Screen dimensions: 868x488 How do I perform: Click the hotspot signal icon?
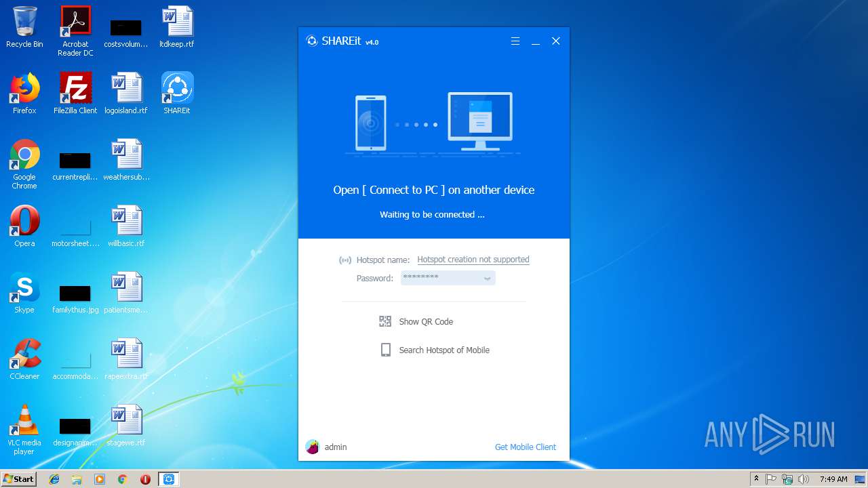point(345,260)
